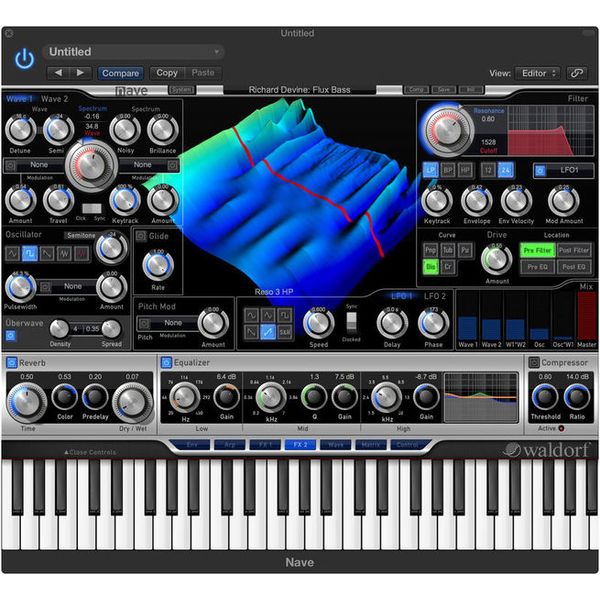The height and width of the screenshot is (600, 600).
Task: Click the filter response graph display
Action: point(551,129)
